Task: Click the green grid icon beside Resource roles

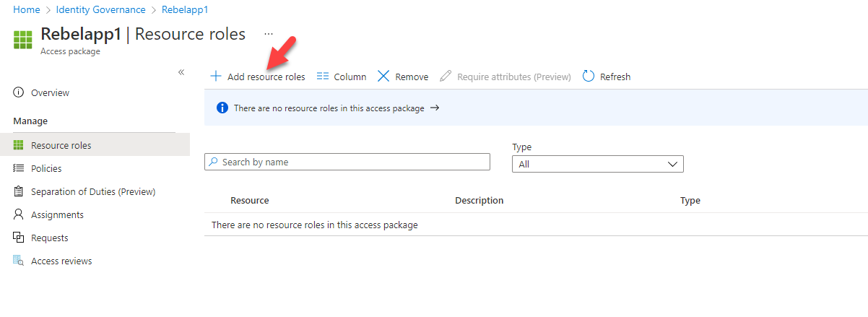Action: (19, 145)
